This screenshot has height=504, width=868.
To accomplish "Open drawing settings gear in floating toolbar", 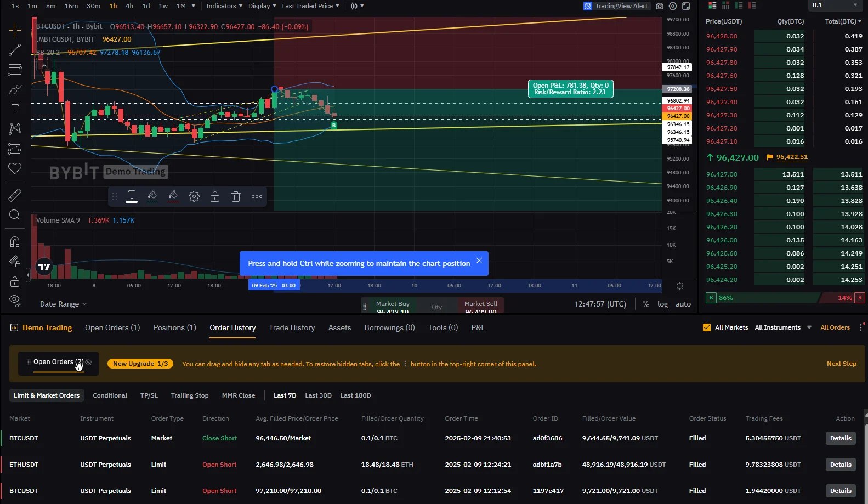I will coord(194,196).
